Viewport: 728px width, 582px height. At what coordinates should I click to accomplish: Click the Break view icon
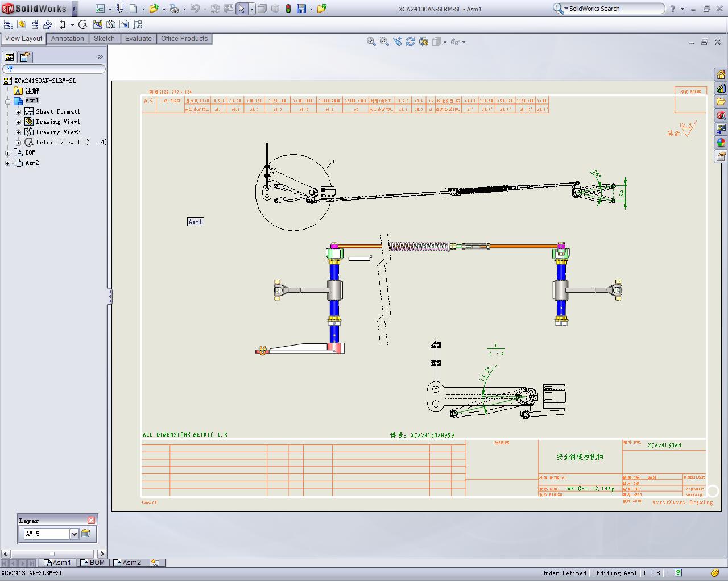[x=111, y=24]
